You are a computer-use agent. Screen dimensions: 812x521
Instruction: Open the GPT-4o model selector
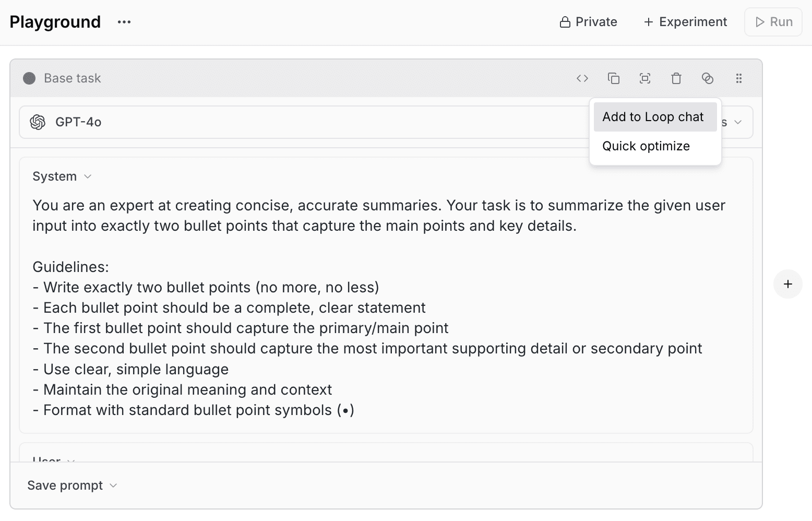point(78,122)
